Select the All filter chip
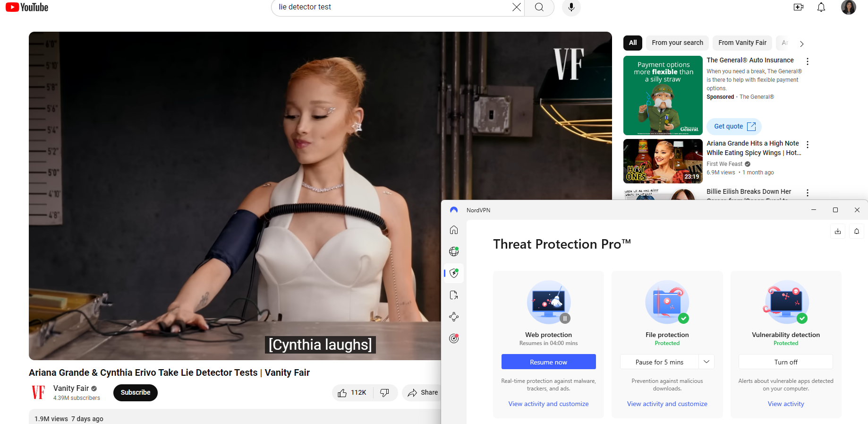Image resolution: width=868 pixels, height=424 pixels. (x=633, y=43)
